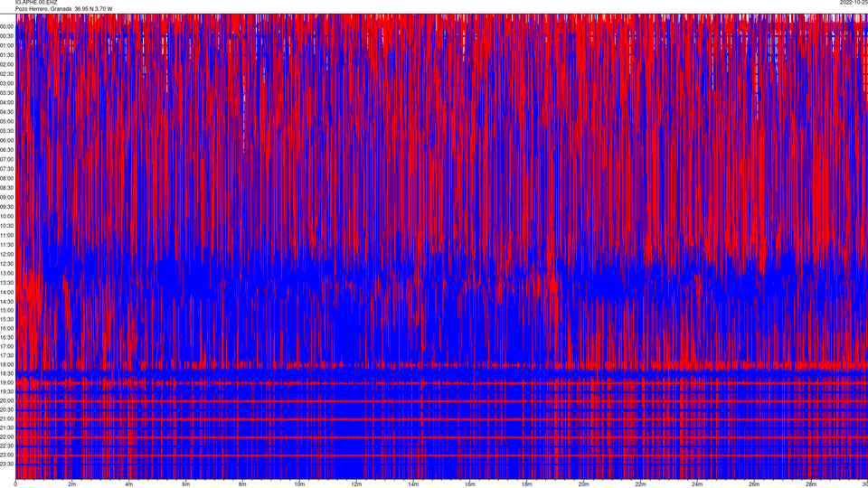Choose the 06:00 time row label
868x488 pixels.
(x=6, y=141)
